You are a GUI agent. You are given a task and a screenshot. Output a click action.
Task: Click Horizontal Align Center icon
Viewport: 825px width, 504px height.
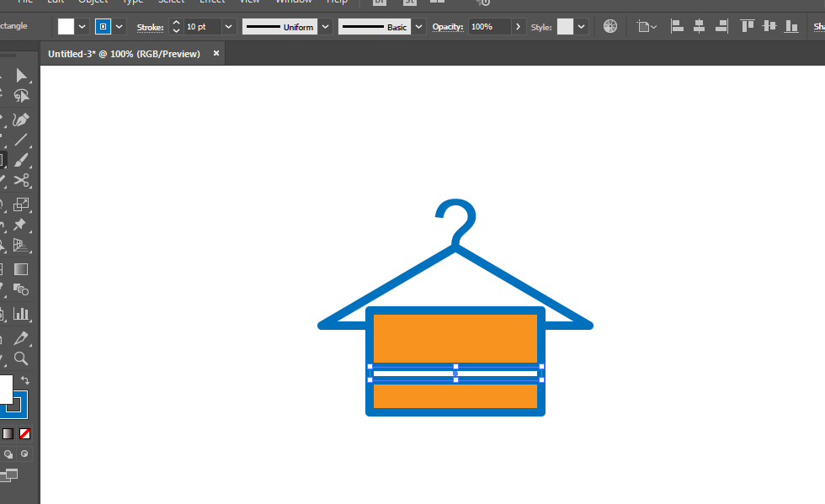coord(699,27)
